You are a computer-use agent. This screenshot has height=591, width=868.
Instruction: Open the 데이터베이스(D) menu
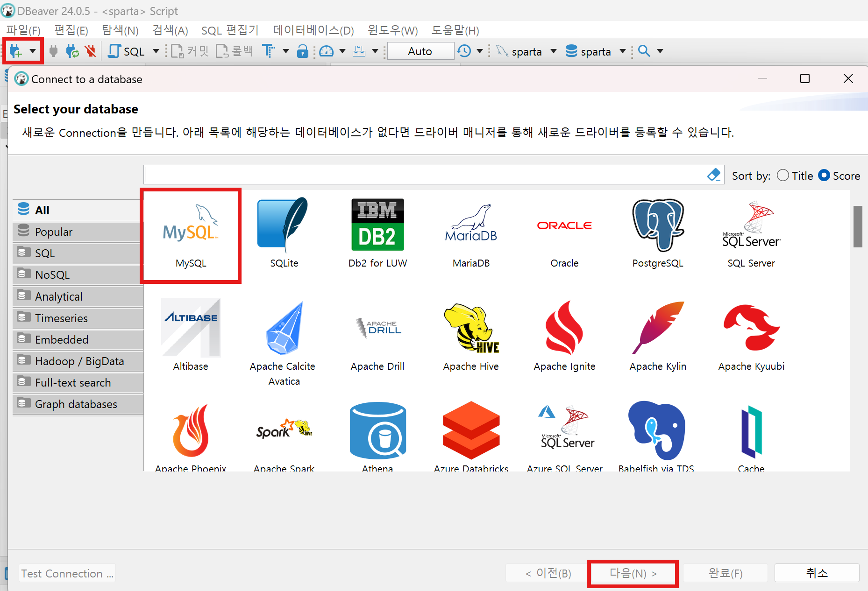pyautogui.click(x=313, y=30)
